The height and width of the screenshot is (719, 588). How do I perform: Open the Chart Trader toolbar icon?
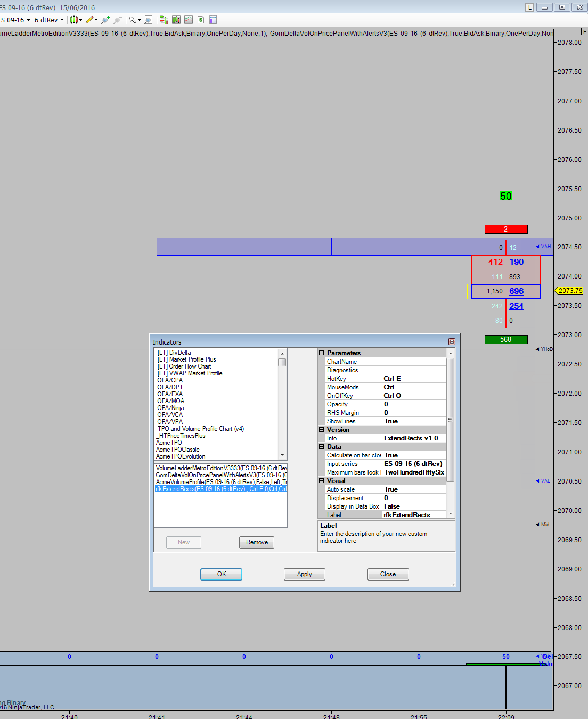(163, 20)
